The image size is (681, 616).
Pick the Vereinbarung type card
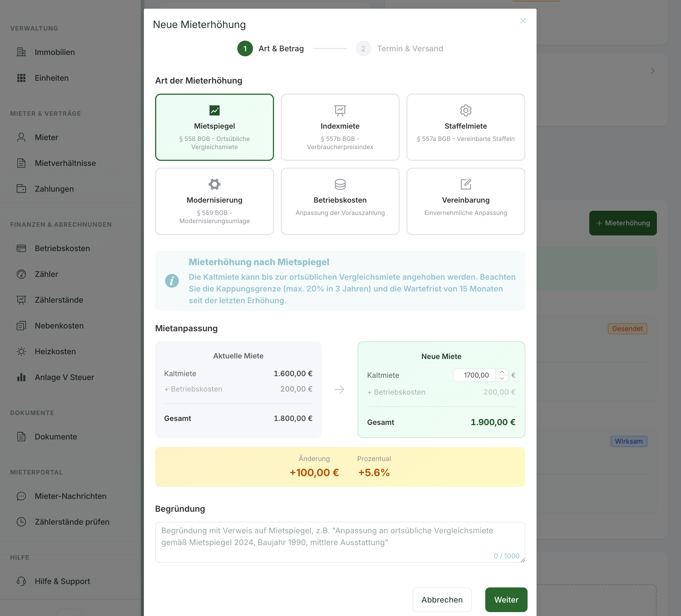(x=466, y=206)
